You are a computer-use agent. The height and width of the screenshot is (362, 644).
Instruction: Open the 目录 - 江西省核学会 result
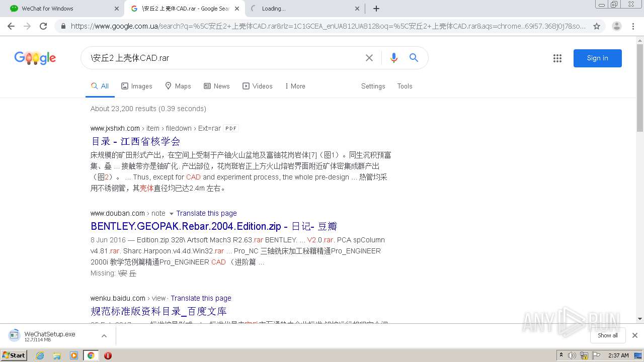pos(135,141)
